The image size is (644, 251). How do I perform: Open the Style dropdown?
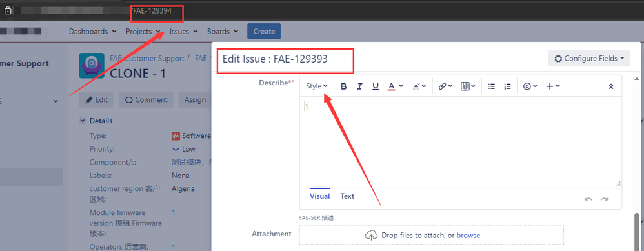(x=317, y=86)
